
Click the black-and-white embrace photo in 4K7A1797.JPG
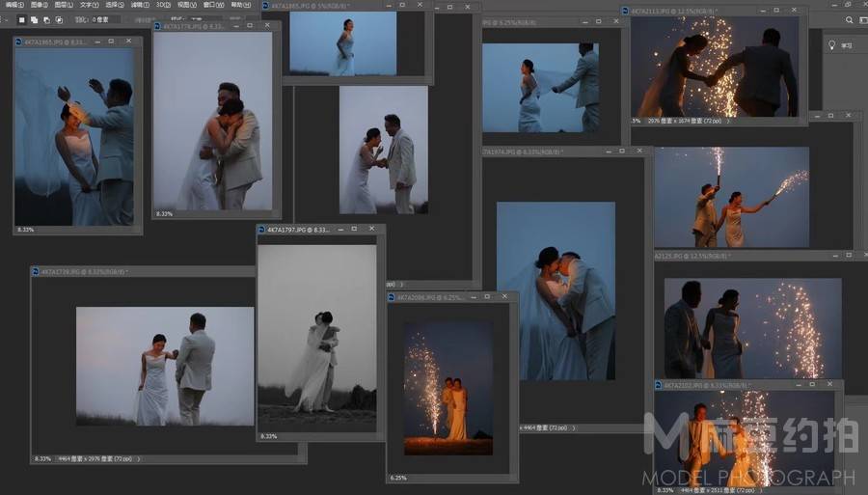(x=317, y=339)
